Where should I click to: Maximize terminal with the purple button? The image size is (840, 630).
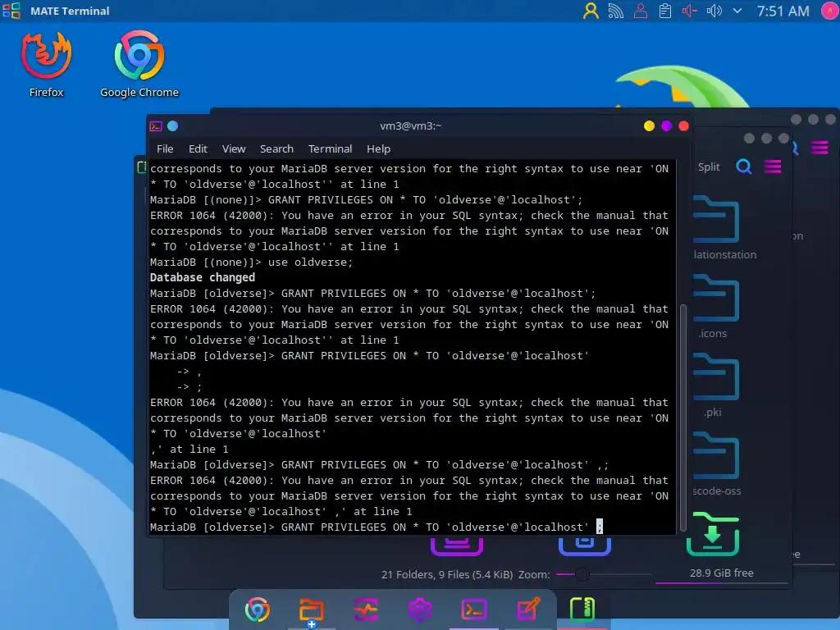click(666, 126)
